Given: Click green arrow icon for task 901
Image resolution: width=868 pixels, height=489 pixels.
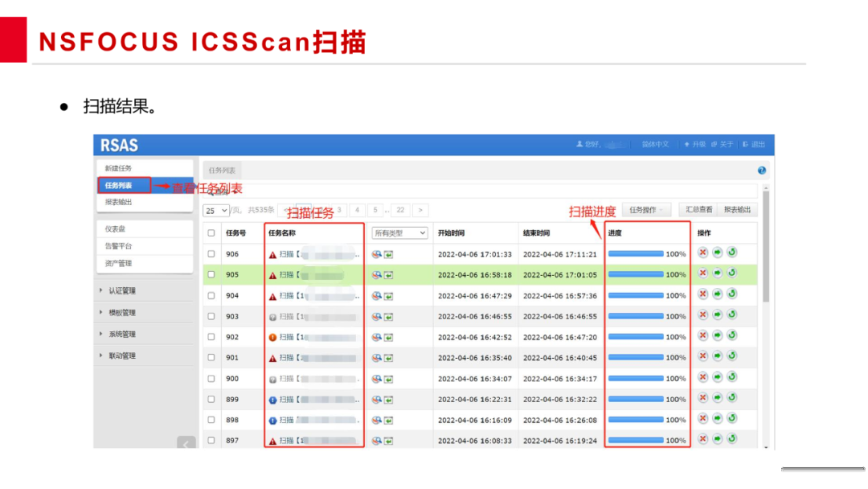Looking at the screenshot, I should tap(718, 356).
